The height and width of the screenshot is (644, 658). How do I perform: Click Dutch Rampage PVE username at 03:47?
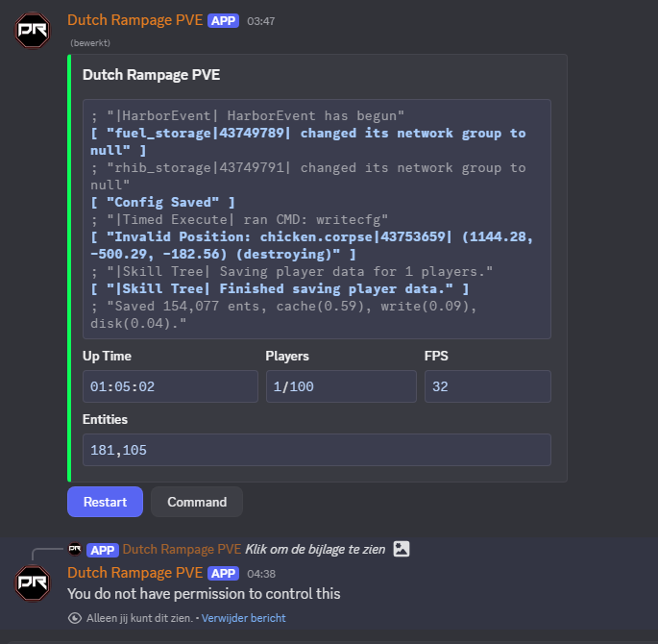click(135, 20)
